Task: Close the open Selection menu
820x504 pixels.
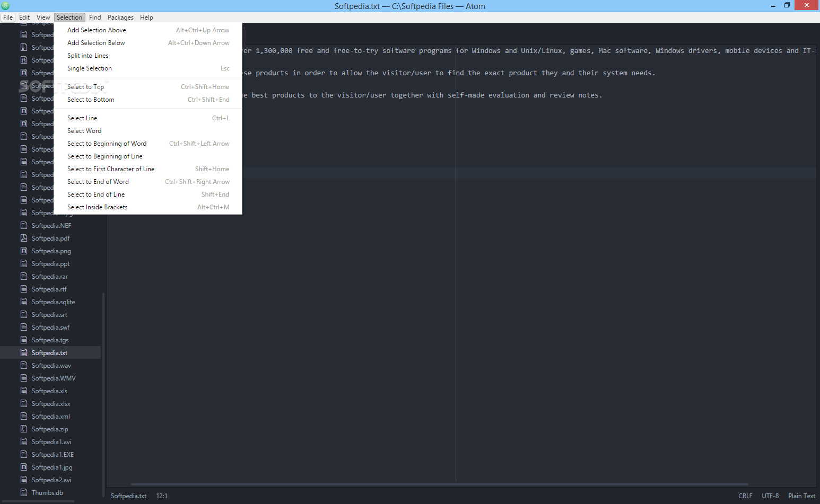Action: click(x=69, y=17)
